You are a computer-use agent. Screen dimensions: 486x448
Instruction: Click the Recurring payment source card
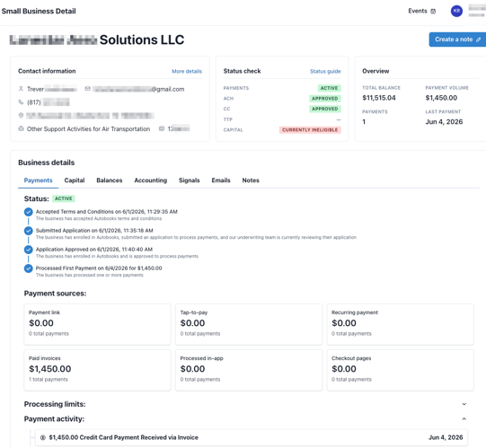coord(400,324)
